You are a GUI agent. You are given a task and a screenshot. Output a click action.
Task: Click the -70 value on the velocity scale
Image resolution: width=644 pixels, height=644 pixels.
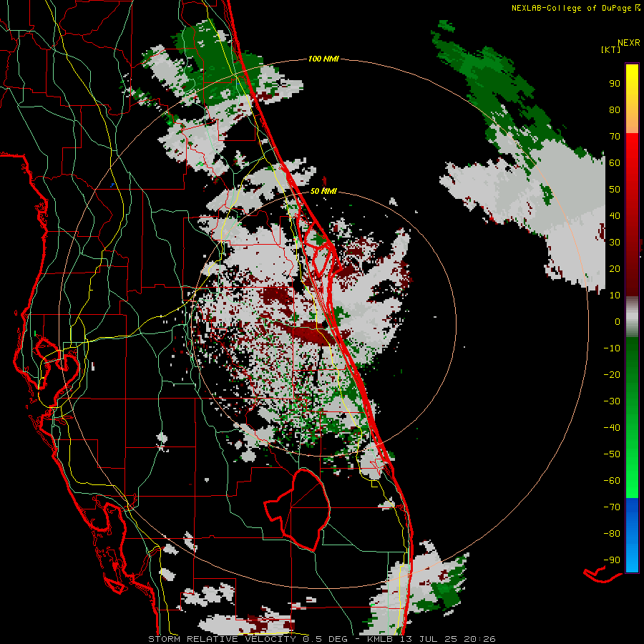pos(612,507)
